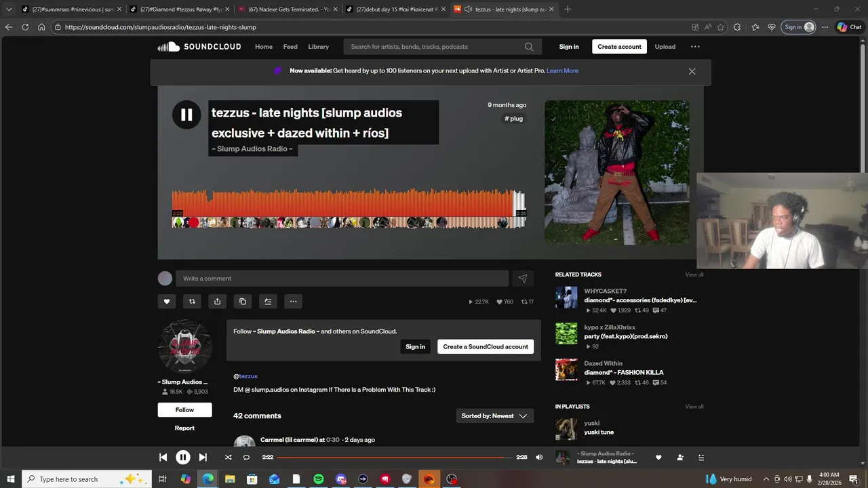Copy the track link
Image resolution: width=868 pixels, height=488 pixels.
coord(243,302)
